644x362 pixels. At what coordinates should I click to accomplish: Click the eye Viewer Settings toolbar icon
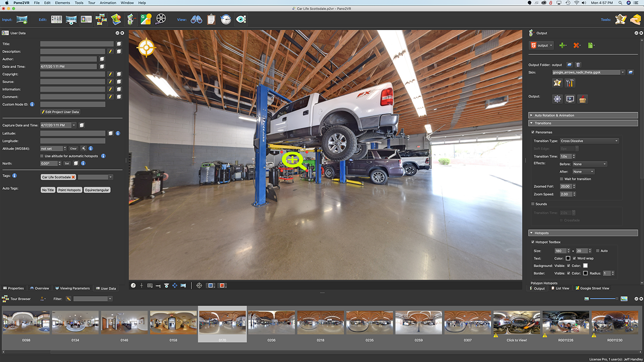pos(241,19)
